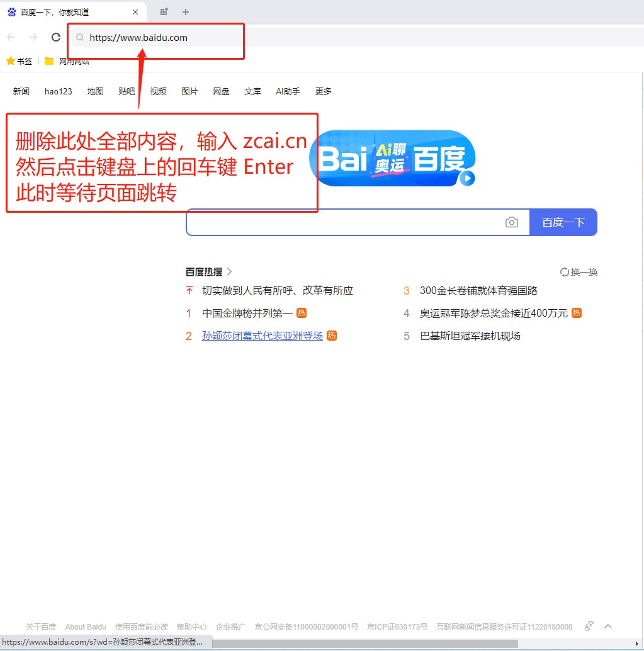Click the camera image search icon
644x651 pixels.
(x=512, y=222)
